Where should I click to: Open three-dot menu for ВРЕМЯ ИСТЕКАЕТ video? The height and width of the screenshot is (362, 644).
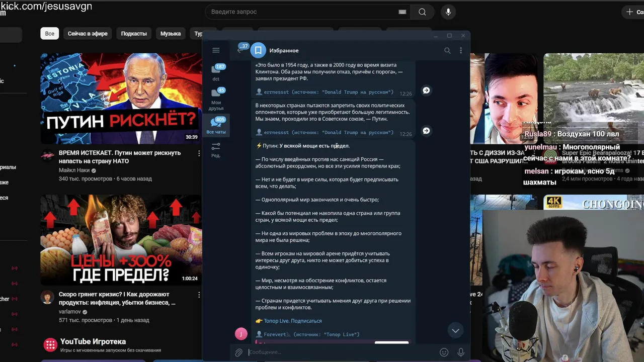tap(199, 153)
